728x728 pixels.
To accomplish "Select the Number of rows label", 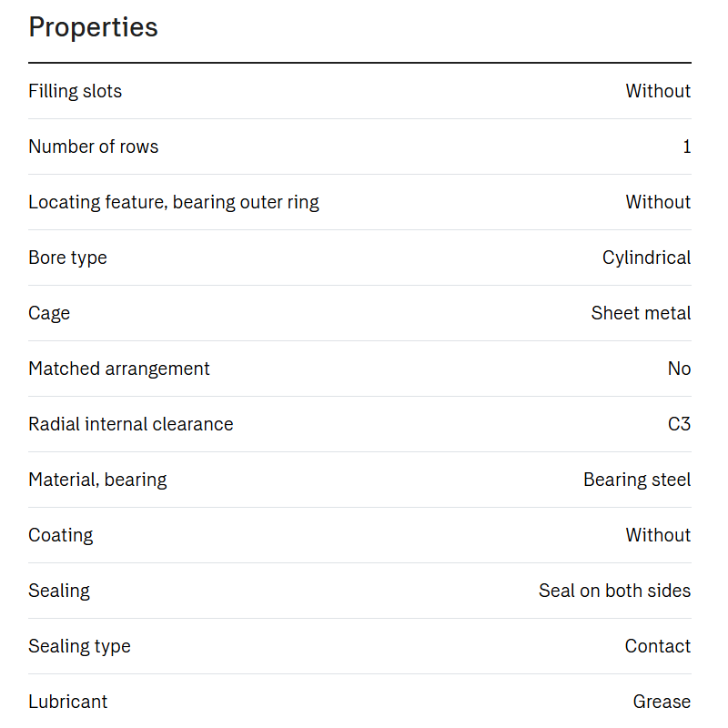I will [94, 147].
